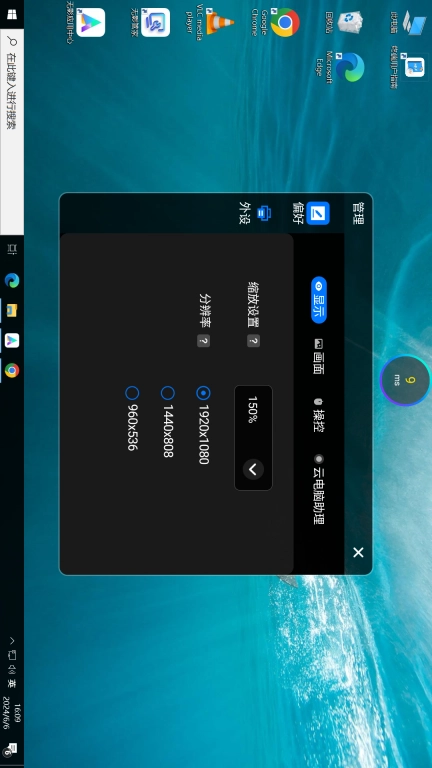The width and height of the screenshot is (432, 768).
Task: Select the 960x536 resolution option
Action: click(x=132, y=418)
